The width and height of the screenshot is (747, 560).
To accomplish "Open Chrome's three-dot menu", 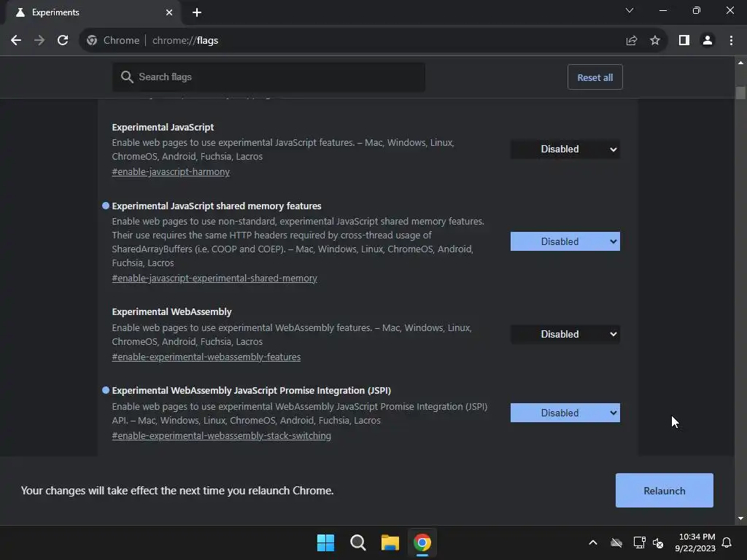I will [x=731, y=41].
